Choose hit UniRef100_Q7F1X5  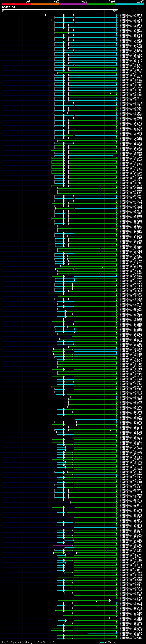coord(131,314)
